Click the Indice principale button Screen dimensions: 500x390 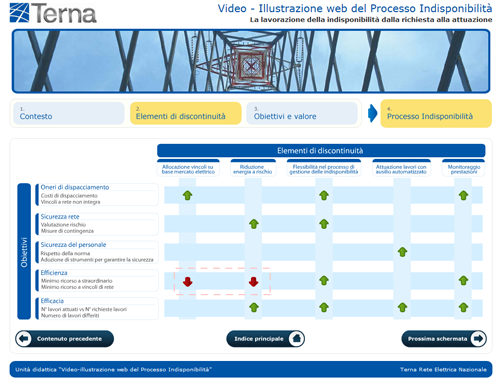click(x=266, y=339)
